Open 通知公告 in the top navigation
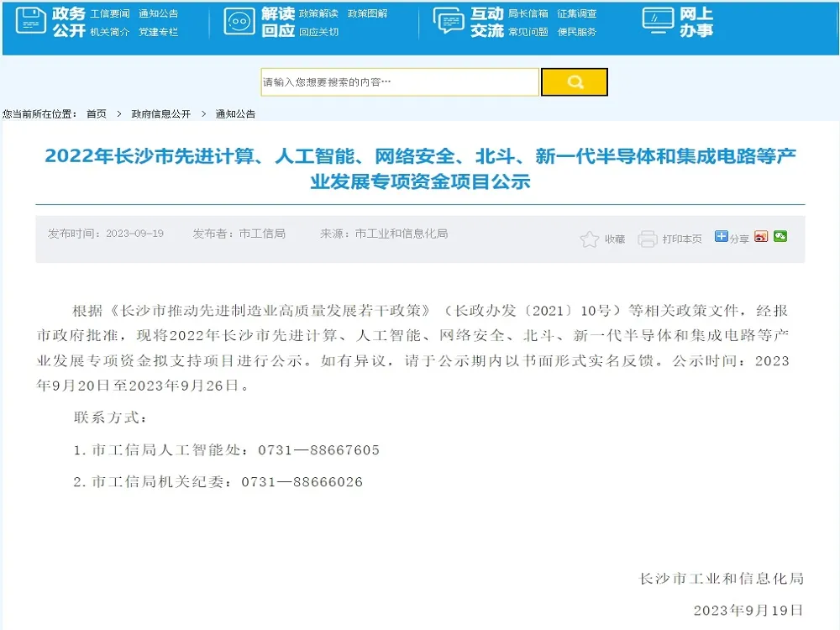840x630 pixels. (x=158, y=13)
